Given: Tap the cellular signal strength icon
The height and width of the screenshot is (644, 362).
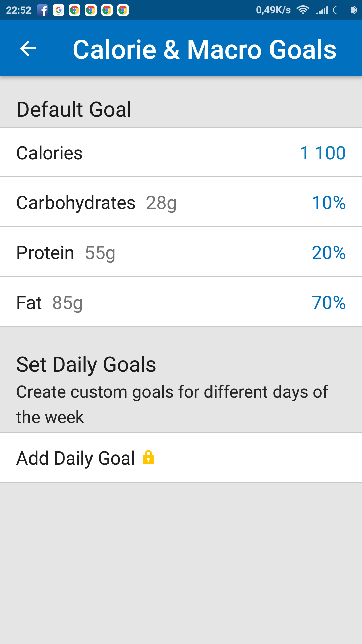Looking at the screenshot, I should (322, 10).
